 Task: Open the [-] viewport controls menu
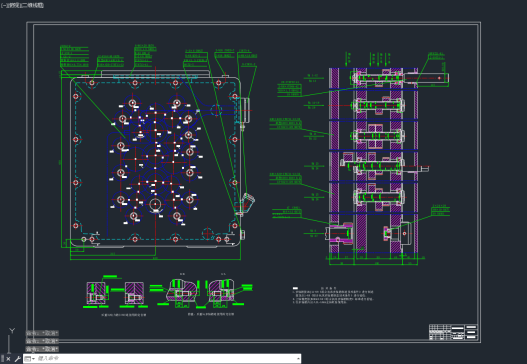tap(3, 5)
